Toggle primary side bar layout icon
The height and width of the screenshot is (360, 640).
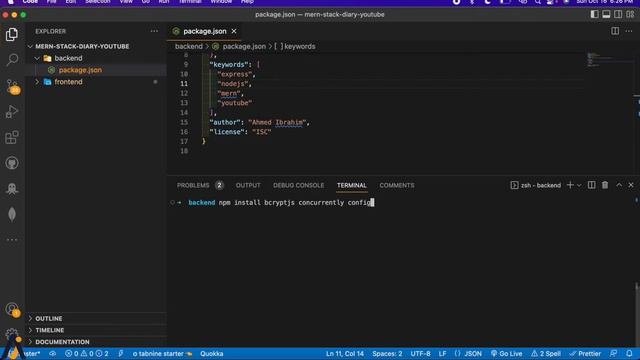(594, 14)
